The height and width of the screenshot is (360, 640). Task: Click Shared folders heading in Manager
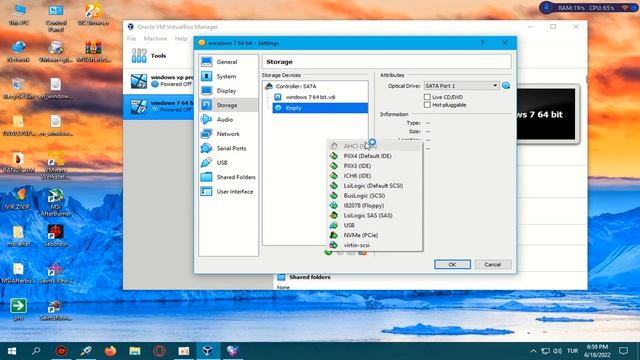(310, 277)
